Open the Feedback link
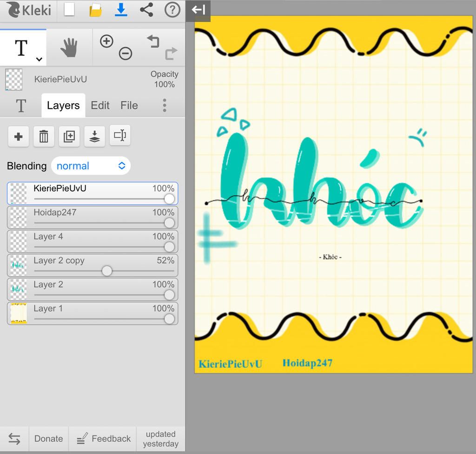 (x=103, y=439)
